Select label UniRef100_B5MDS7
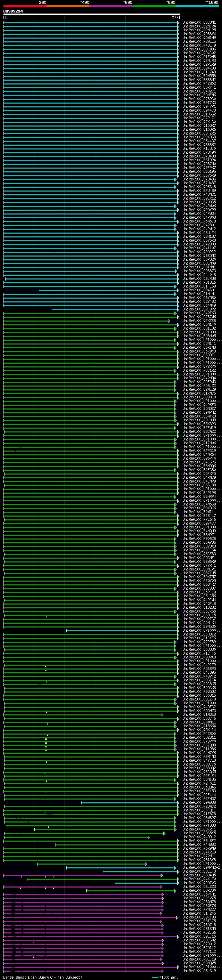222x980 pixels. pyautogui.click(x=199, y=409)
